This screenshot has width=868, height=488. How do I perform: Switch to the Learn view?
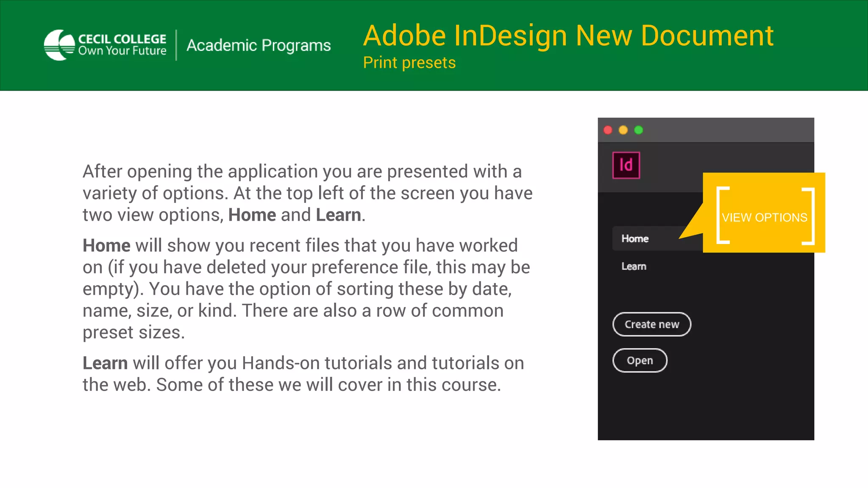[x=634, y=266]
